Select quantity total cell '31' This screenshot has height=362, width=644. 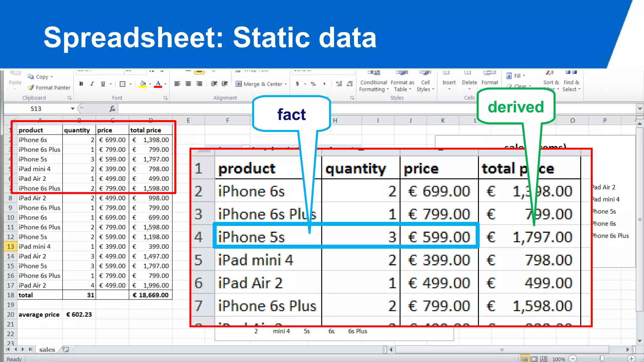click(79, 295)
